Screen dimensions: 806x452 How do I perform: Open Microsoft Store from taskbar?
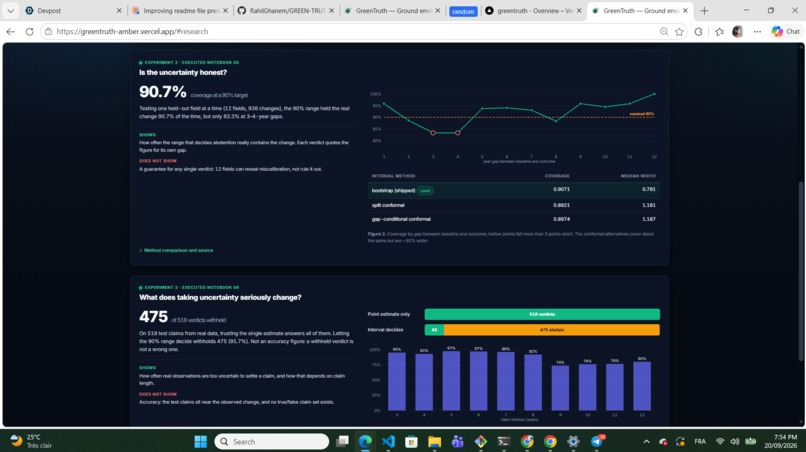(x=411, y=441)
